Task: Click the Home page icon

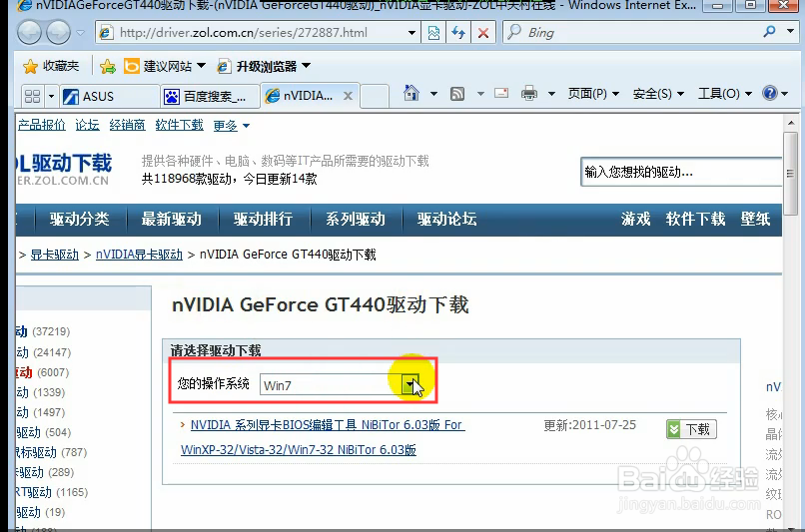Action: coord(411,94)
